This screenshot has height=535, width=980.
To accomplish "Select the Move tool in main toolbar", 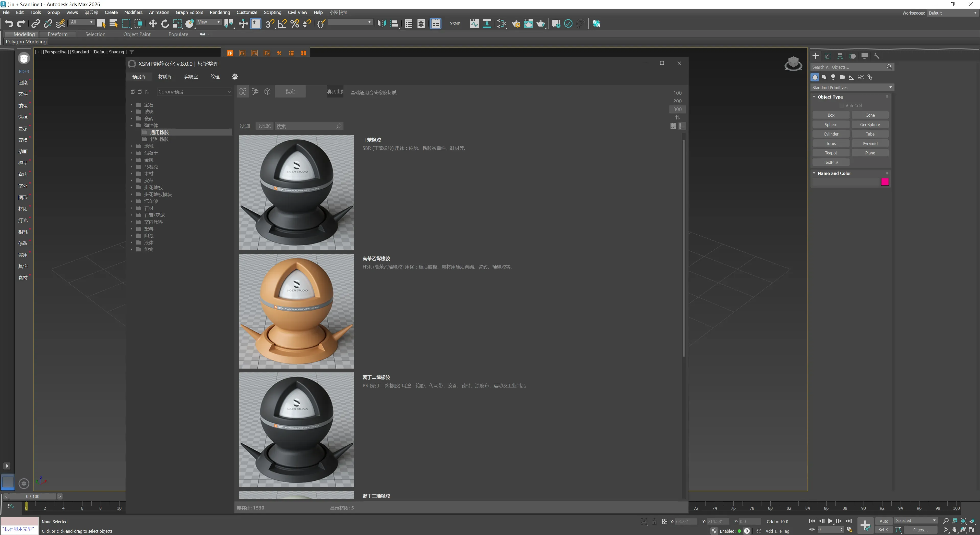I will (152, 23).
